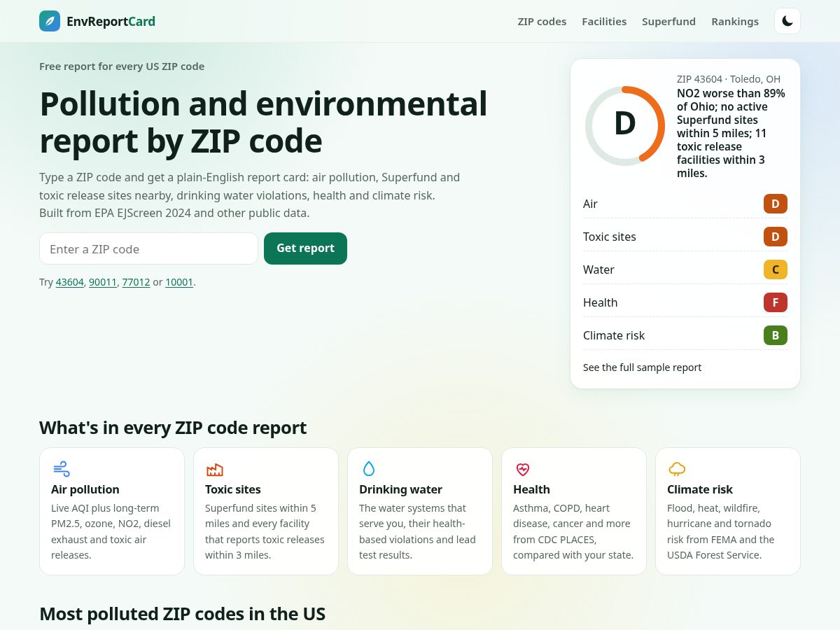The width and height of the screenshot is (840, 630).
Task: Click the Flood, heat, wildfire description text
Action: 721,531
